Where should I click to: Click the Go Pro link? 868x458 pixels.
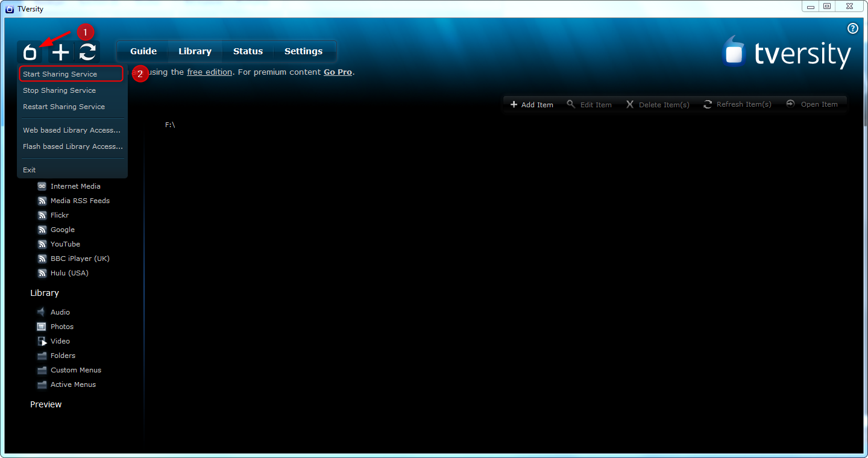338,72
